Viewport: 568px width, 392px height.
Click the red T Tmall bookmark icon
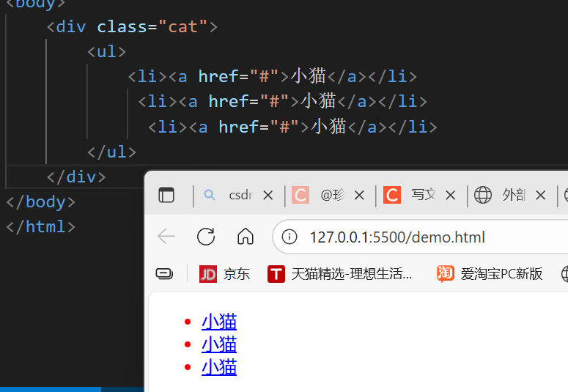pyautogui.click(x=276, y=274)
